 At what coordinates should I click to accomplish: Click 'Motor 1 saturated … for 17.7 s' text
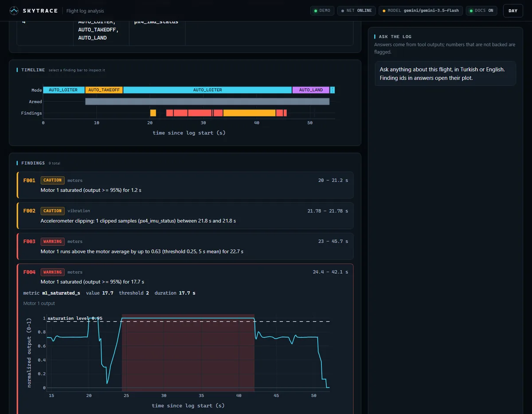[x=92, y=282]
